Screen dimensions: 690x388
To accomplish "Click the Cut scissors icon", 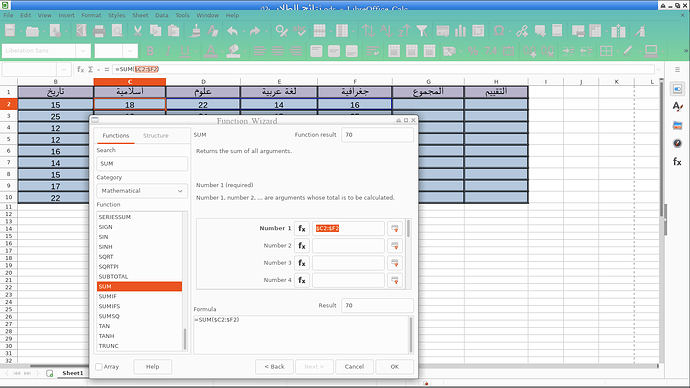I will pos(137,31).
